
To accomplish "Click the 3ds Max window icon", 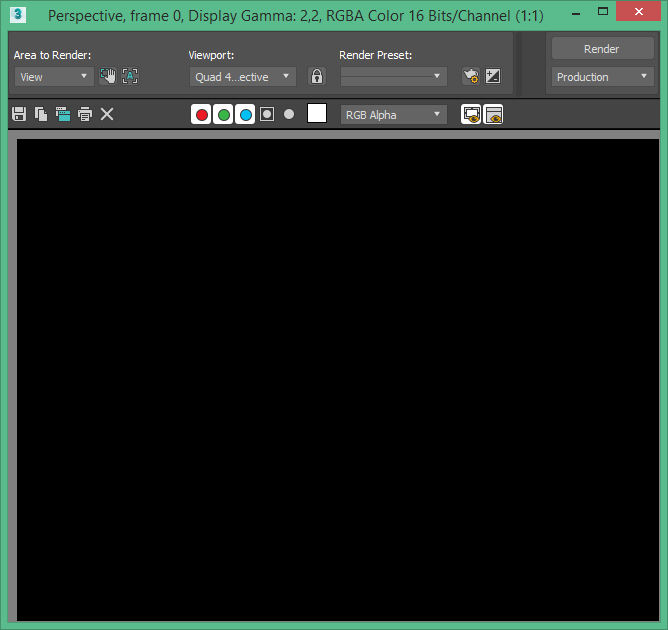I will [18, 15].
